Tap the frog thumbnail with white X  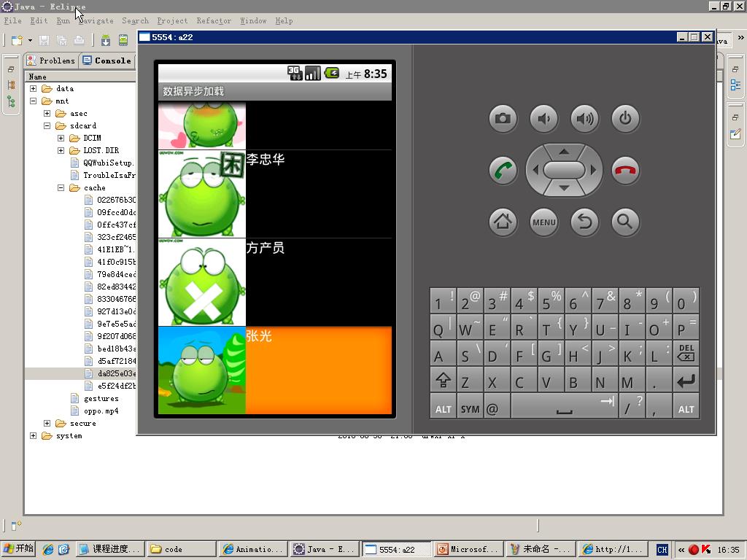[x=202, y=282]
